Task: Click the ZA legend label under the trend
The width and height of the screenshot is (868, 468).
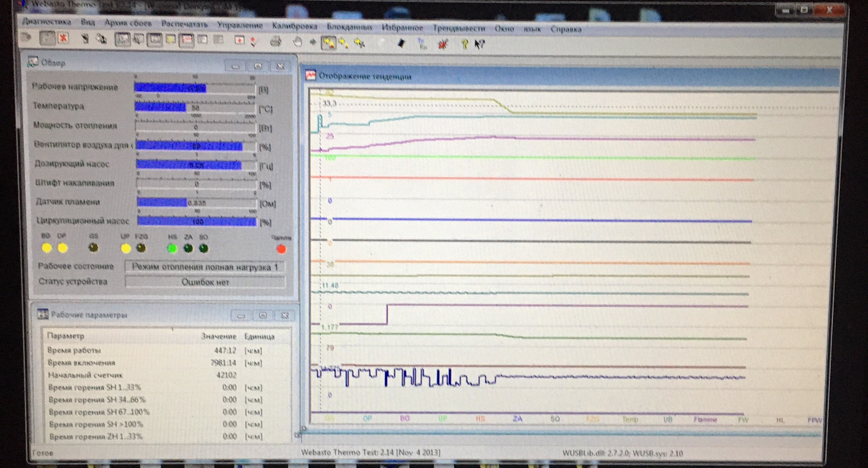Action: (x=517, y=419)
